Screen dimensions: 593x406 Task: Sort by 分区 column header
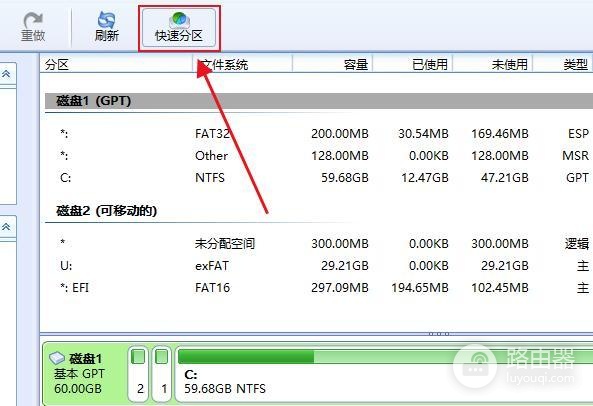pos(116,64)
